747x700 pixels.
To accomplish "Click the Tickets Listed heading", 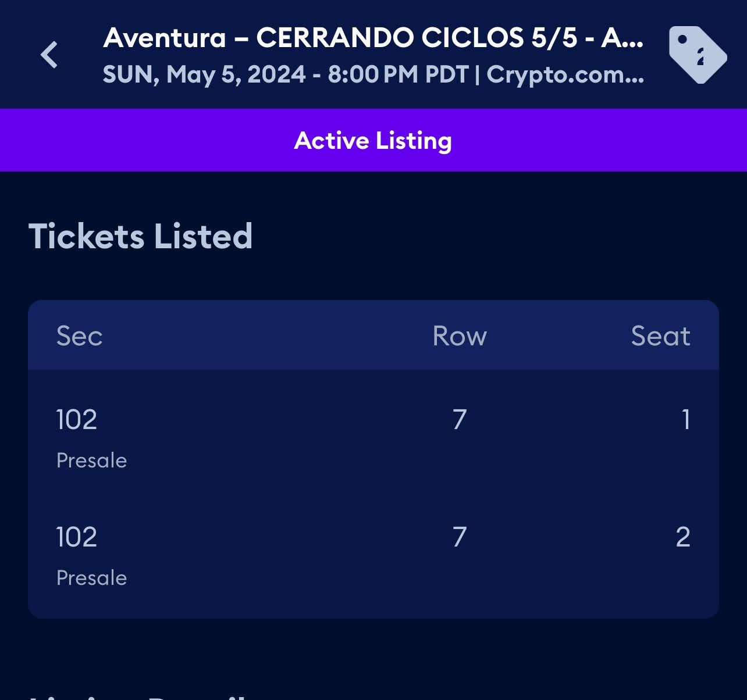I will point(140,236).
